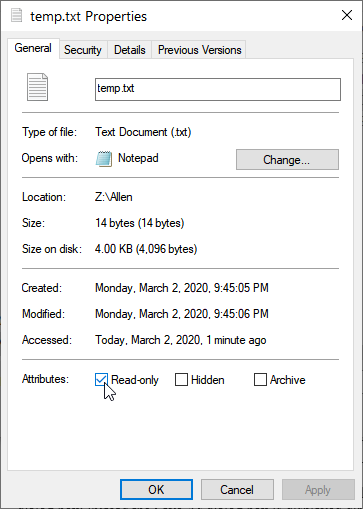
Task: Open the Details tab
Action: click(130, 50)
